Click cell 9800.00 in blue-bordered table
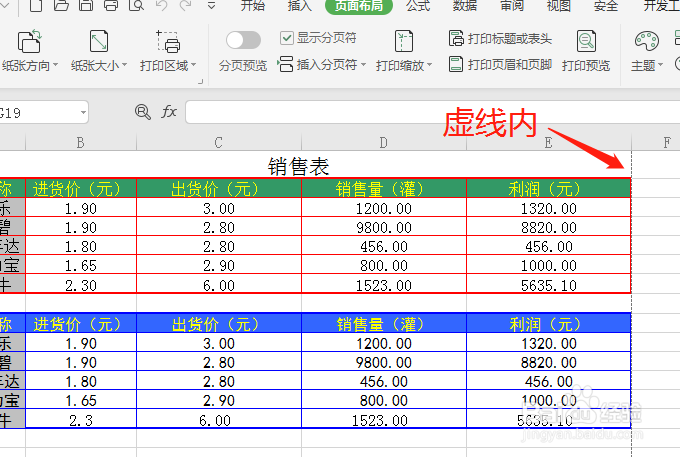Image resolution: width=680 pixels, height=457 pixels. tap(383, 362)
